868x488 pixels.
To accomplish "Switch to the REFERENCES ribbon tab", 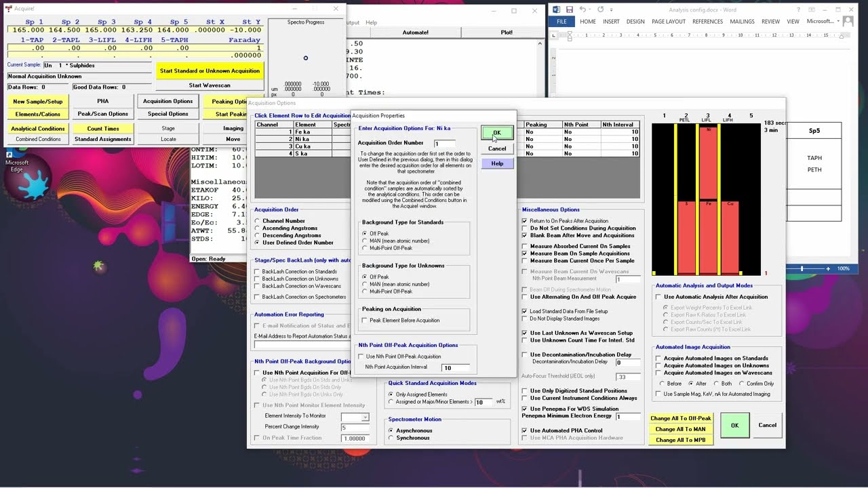I will [707, 22].
